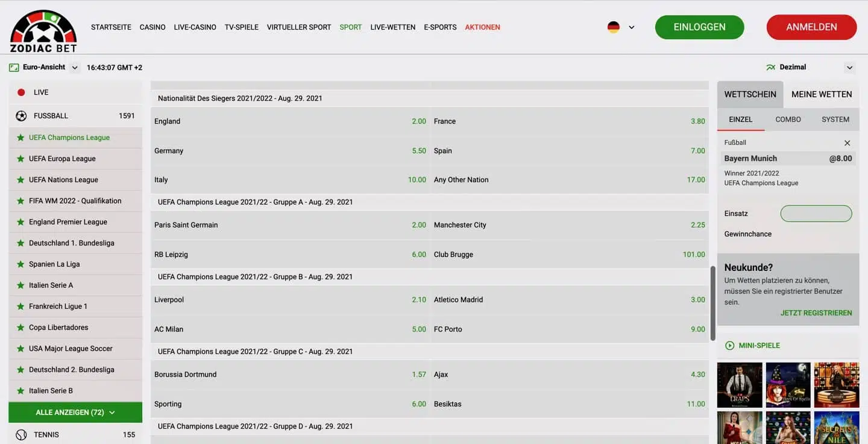Click the German flag language icon

pyautogui.click(x=614, y=27)
